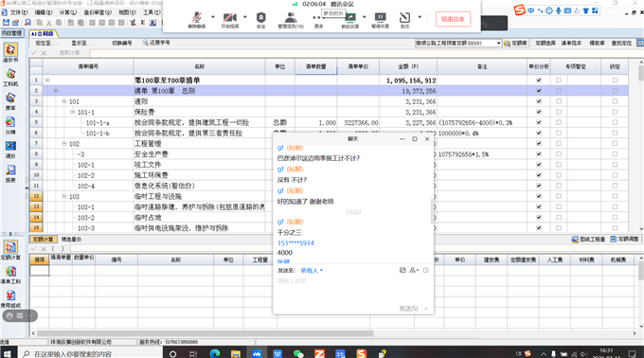Collapse the 102 工程管理 tree node

click(x=64, y=143)
